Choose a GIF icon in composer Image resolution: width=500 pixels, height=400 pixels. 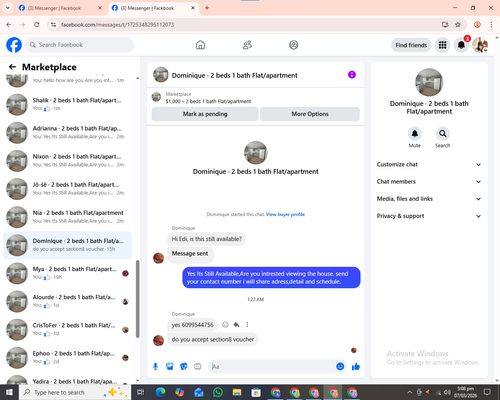pos(198,367)
